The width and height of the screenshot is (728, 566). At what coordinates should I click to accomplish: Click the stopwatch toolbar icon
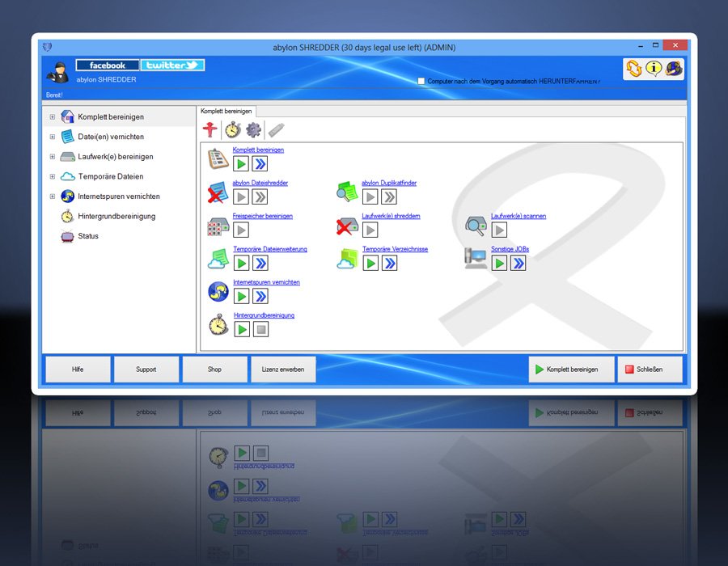coord(233,130)
